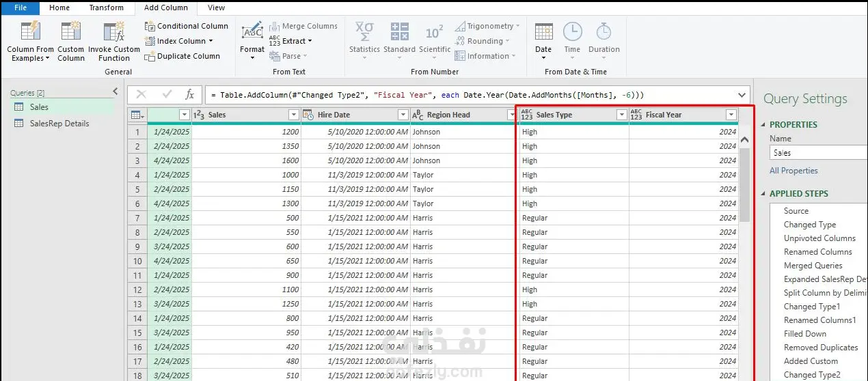
Task: Click the vertical scrollbar thumb of the grid
Action: 744,184
